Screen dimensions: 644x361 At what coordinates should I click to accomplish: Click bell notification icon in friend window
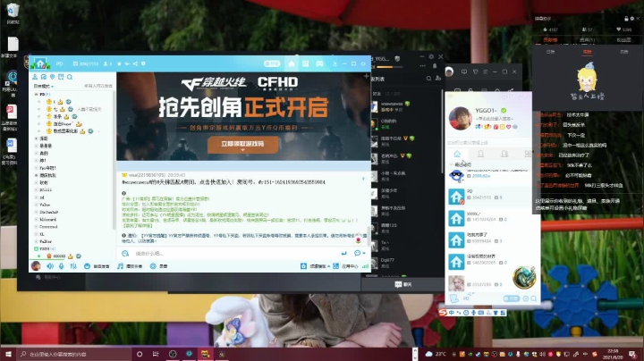pyautogui.click(x=435, y=65)
